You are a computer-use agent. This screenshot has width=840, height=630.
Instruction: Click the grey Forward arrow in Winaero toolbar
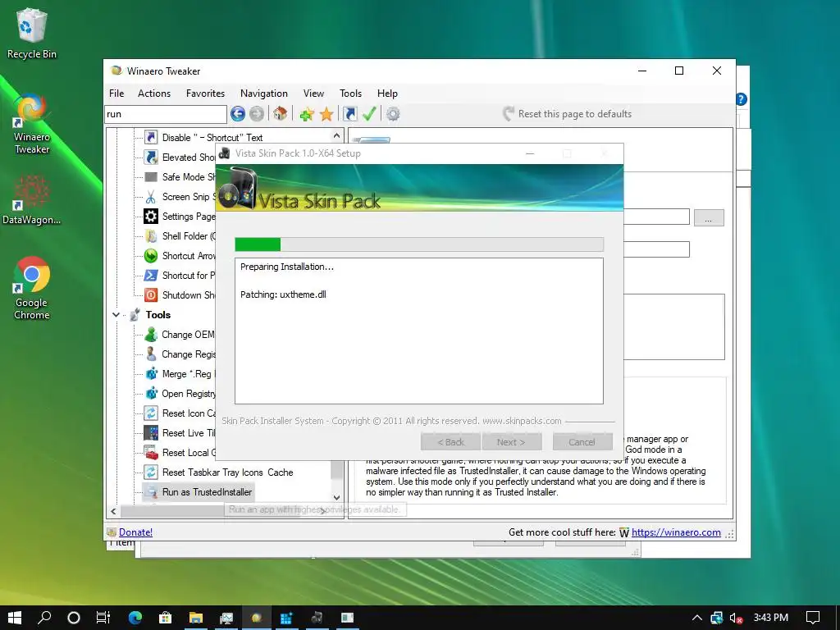257,113
